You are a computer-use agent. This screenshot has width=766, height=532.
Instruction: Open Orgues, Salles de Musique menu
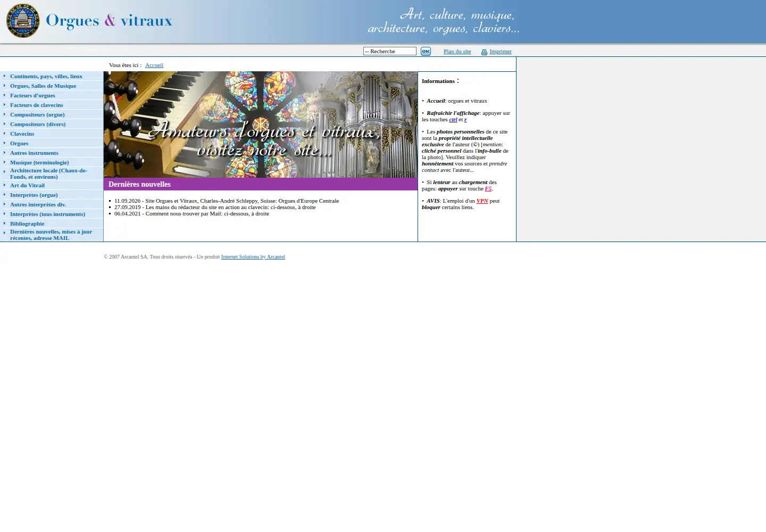(x=43, y=86)
